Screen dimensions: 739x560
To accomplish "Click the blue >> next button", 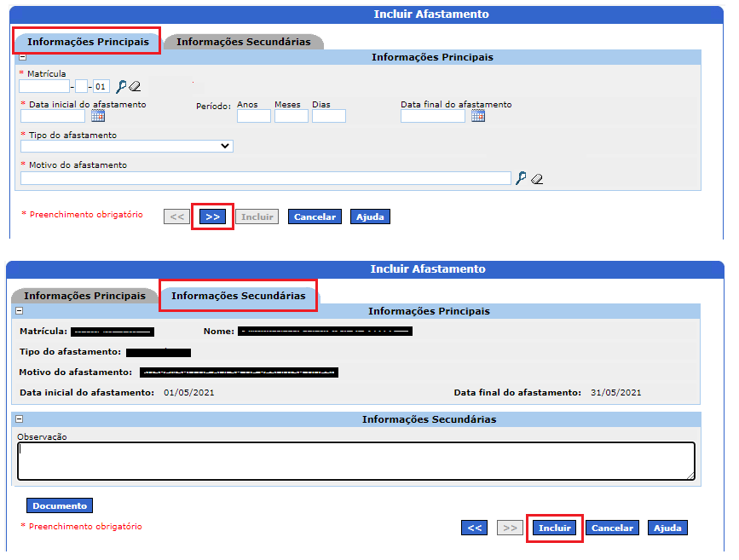I will [x=212, y=216].
